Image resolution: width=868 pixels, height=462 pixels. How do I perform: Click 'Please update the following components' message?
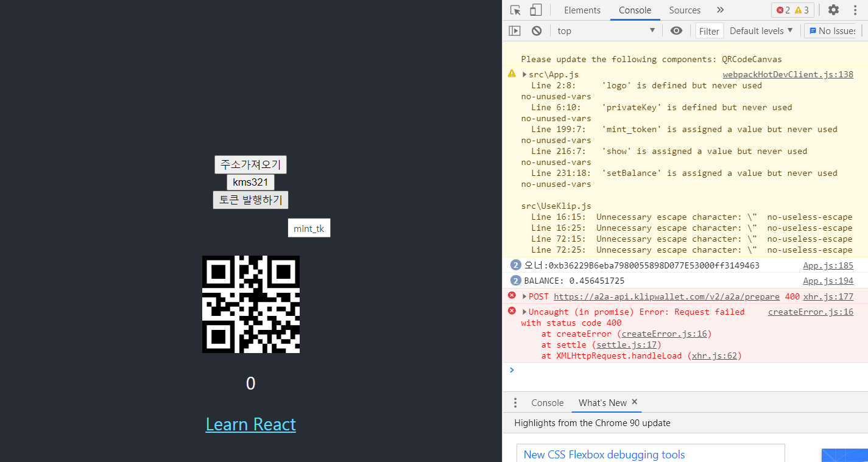click(651, 59)
